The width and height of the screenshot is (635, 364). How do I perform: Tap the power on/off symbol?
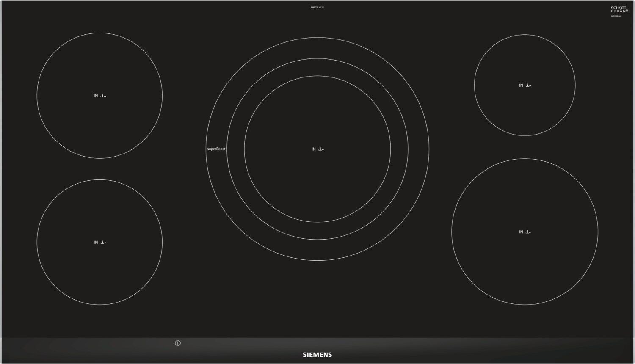178,343
